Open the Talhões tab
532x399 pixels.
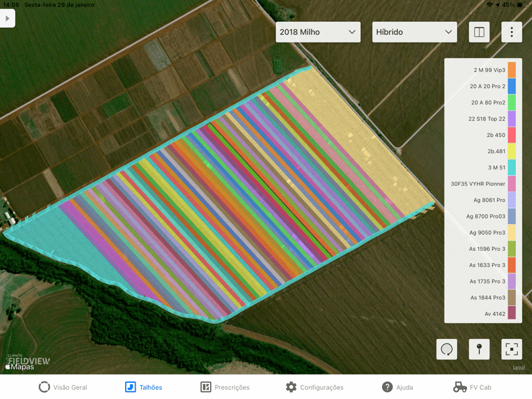(144, 387)
